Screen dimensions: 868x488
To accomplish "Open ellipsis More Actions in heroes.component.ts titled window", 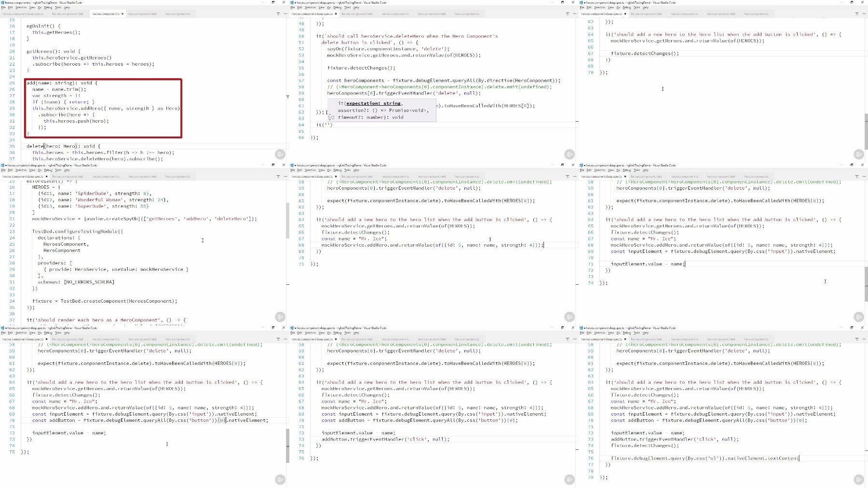I will click(x=285, y=14).
